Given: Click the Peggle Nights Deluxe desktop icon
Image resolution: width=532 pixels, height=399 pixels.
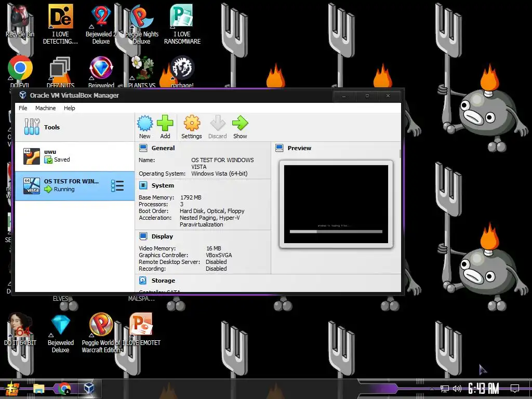Looking at the screenshot, I should (141, 24).
